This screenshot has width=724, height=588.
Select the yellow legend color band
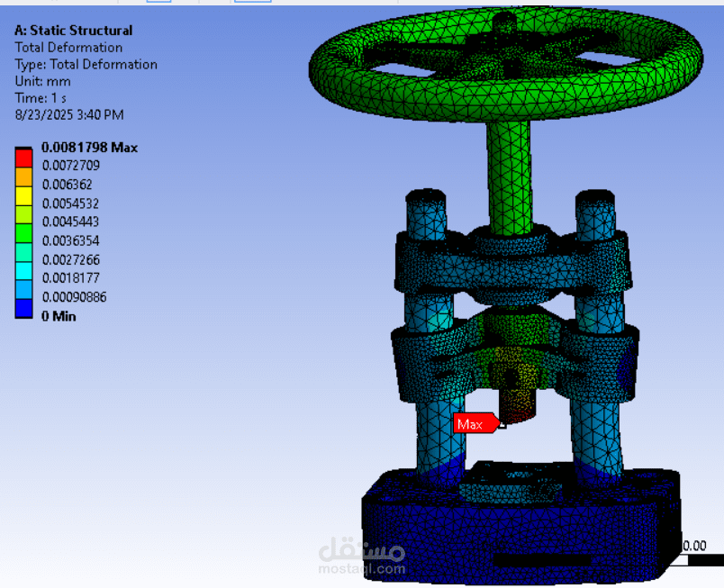pyautogui.click(x=23, y=196)
